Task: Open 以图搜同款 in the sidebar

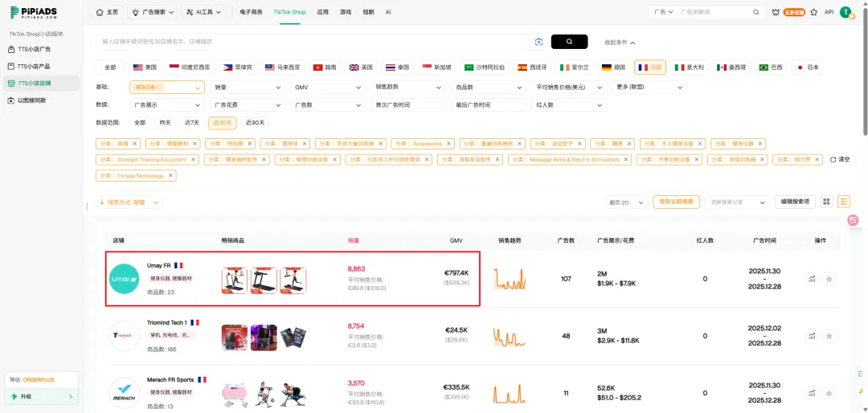Action: 42,100
